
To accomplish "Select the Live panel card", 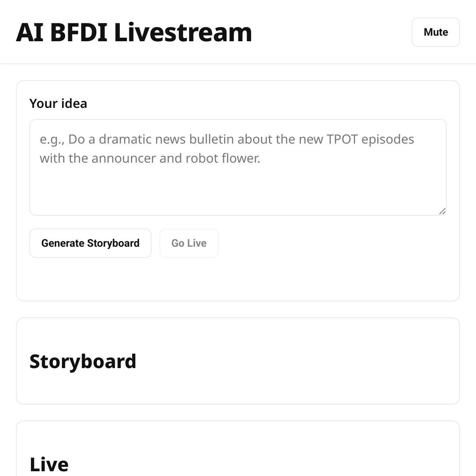I will click(238, 449).
